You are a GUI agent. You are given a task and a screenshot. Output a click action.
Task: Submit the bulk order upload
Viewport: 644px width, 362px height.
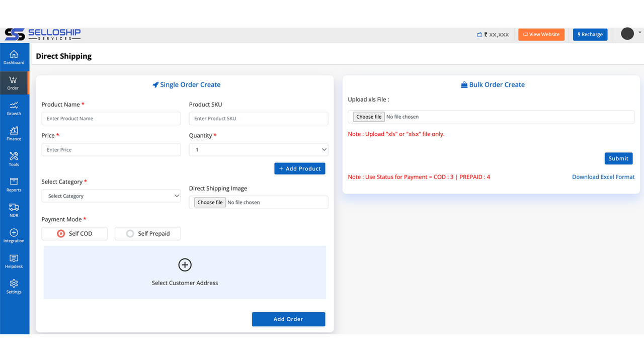pos(618,158)
